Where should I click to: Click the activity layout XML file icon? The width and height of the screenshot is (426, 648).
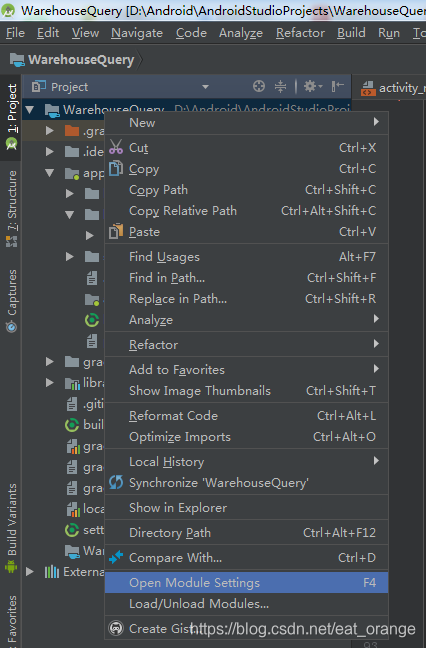click(368, 88)
